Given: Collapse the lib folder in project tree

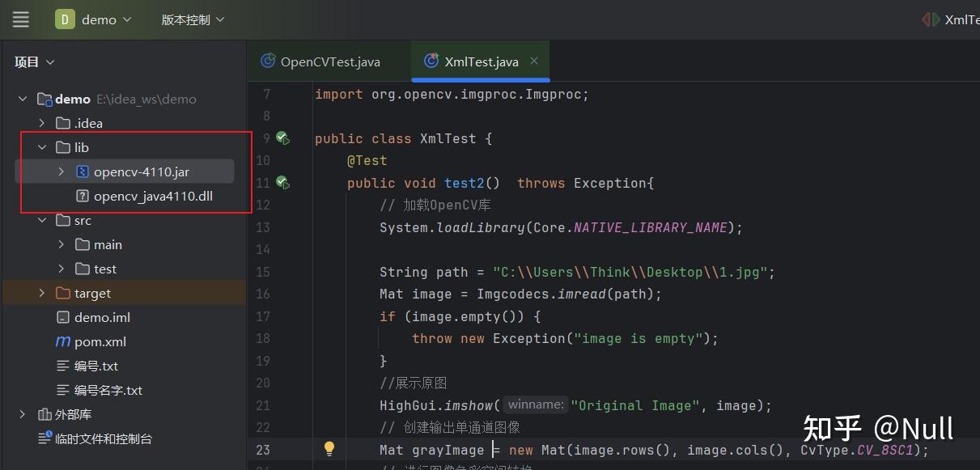Looking at the screenshot, I should 42,147.
